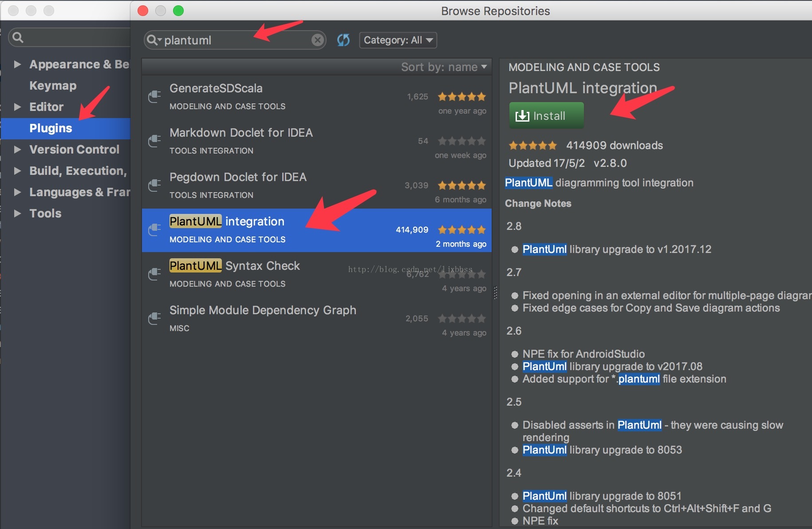This screenshot has width=812, height=529.
Task: Expand the Languages & Frameworks section
Action: [17, 192]
